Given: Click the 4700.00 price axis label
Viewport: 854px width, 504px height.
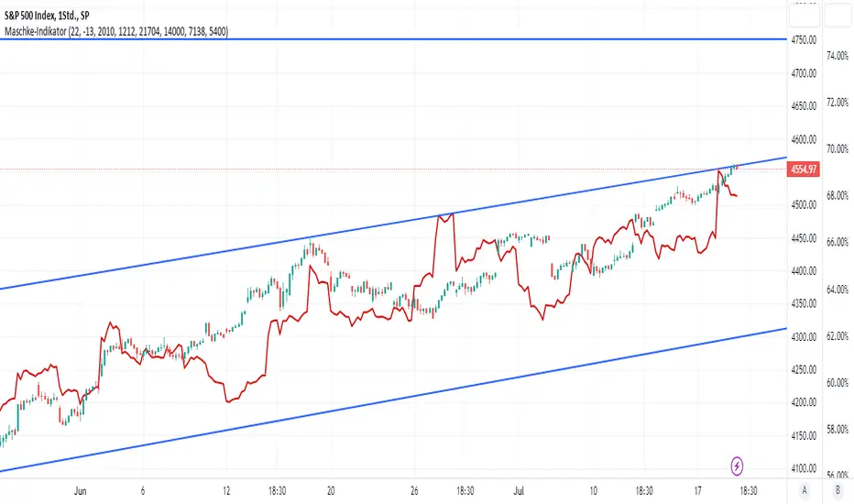Looking at the screenshot, I should (804, 73).
